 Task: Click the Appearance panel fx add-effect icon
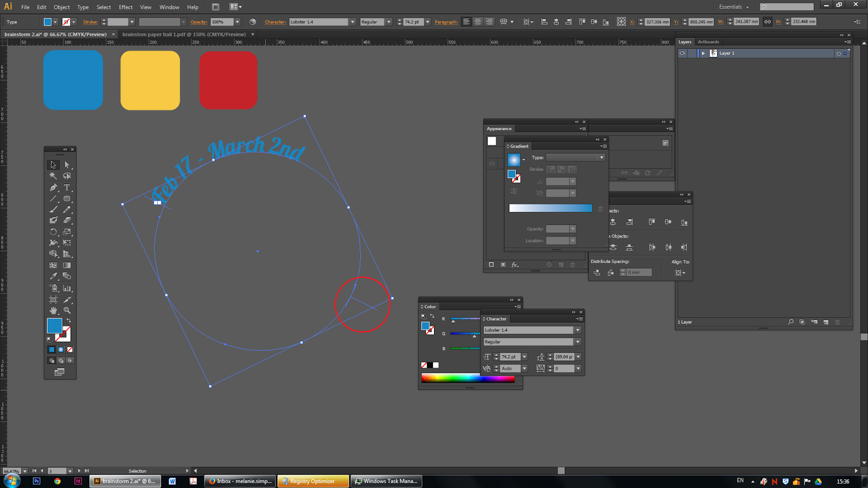(x=515, y=265)
